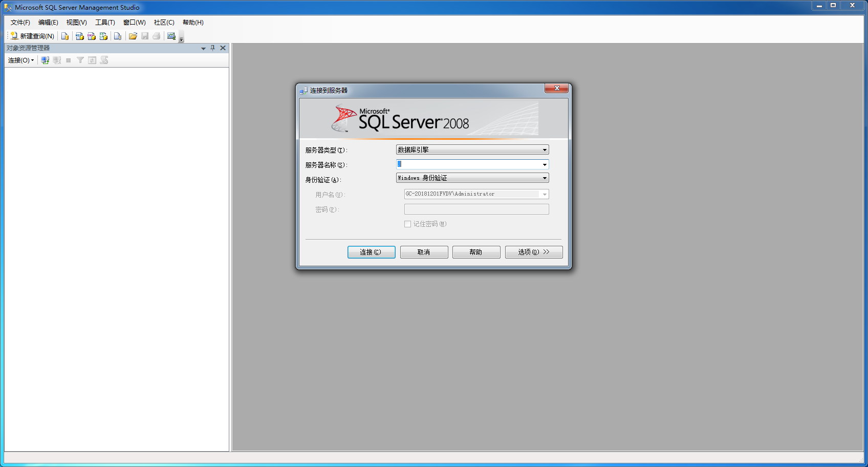Click the 服务器名称 text input field
This screenshot has width=868, height=467.
[x=468, y=164]
